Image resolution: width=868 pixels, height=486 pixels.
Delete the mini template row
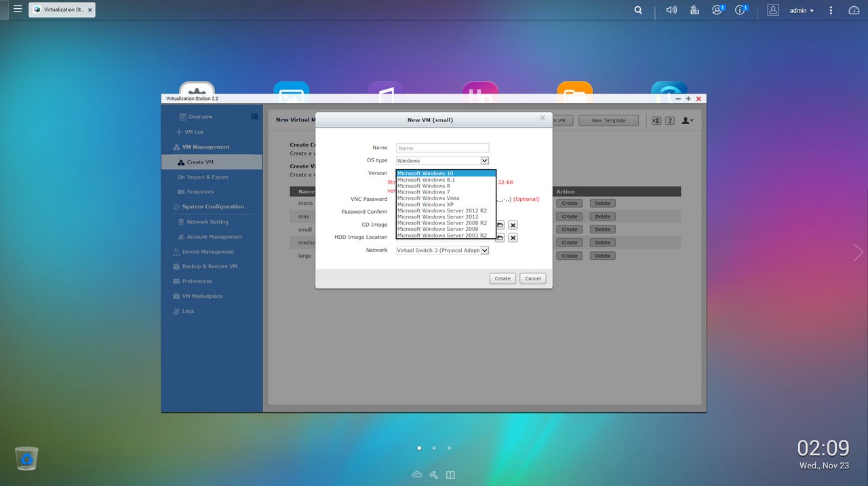coord(603,217)
